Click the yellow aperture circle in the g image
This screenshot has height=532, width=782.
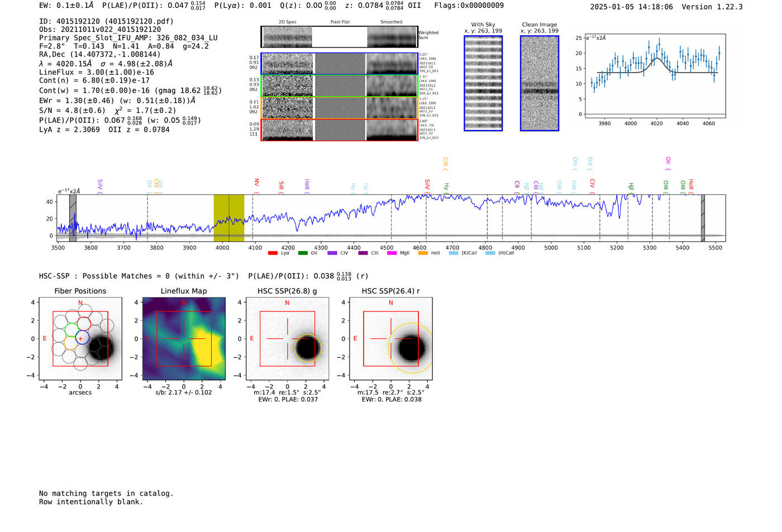coord(308,348)
